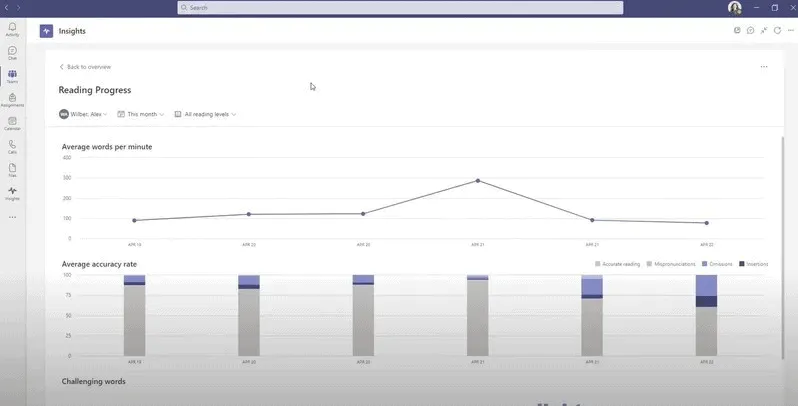Click into the Search box
Screen dimensions: 798x406
tap(400, 7)
